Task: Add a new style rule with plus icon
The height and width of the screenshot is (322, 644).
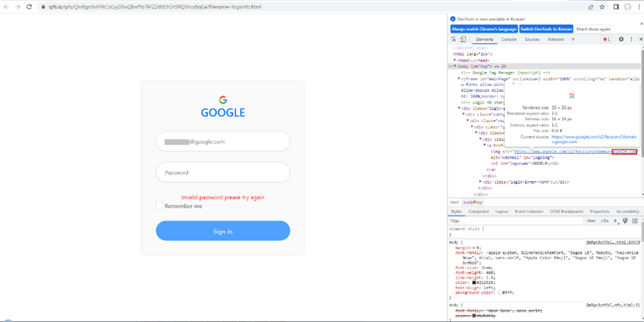Action: (616, 221)
